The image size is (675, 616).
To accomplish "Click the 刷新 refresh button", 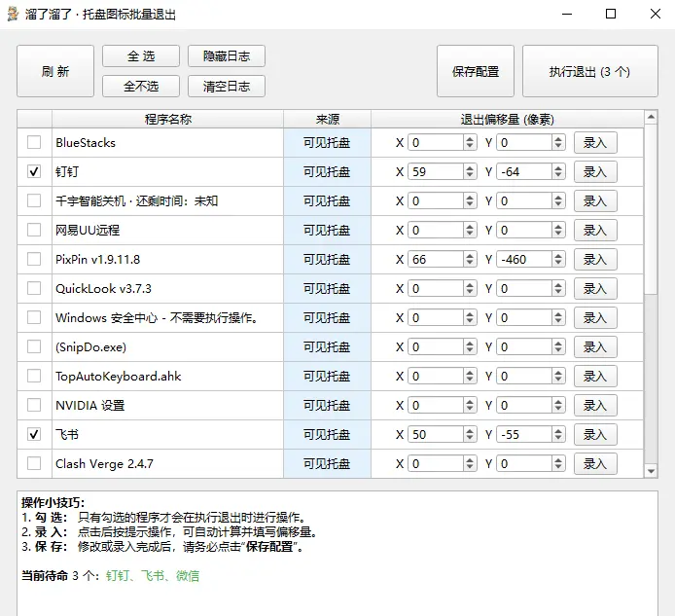I will pos(55,71).
